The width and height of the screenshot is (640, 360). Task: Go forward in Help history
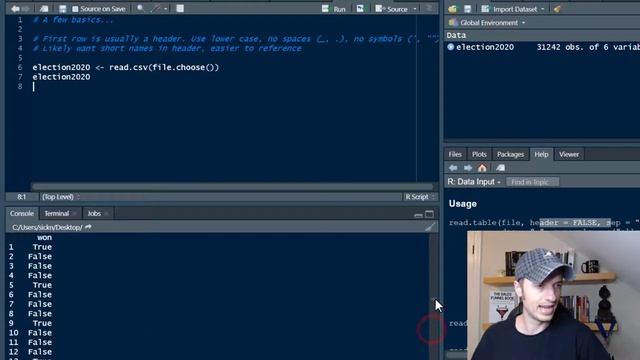click(468, 168)
